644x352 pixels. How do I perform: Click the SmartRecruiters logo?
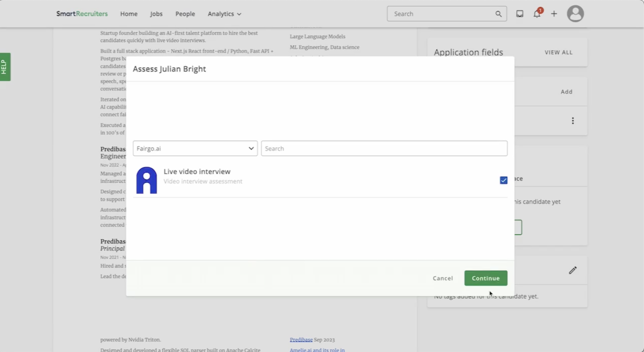[82, 14]
